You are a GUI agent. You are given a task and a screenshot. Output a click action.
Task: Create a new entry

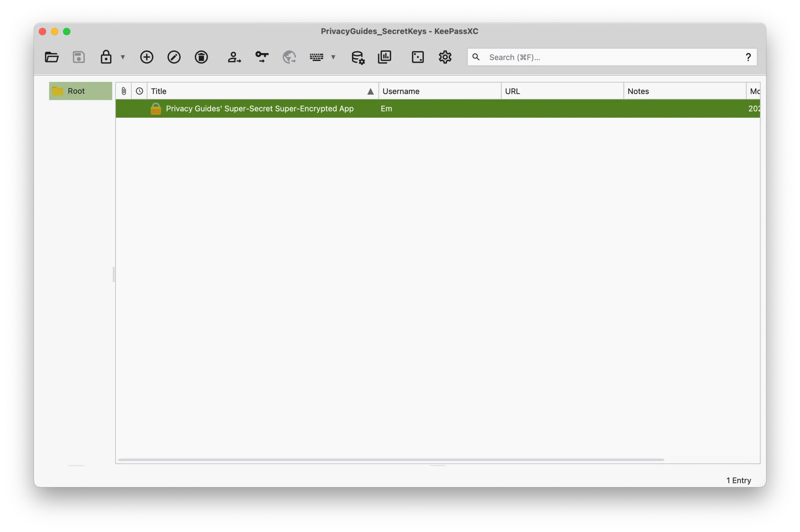(146, 57)
